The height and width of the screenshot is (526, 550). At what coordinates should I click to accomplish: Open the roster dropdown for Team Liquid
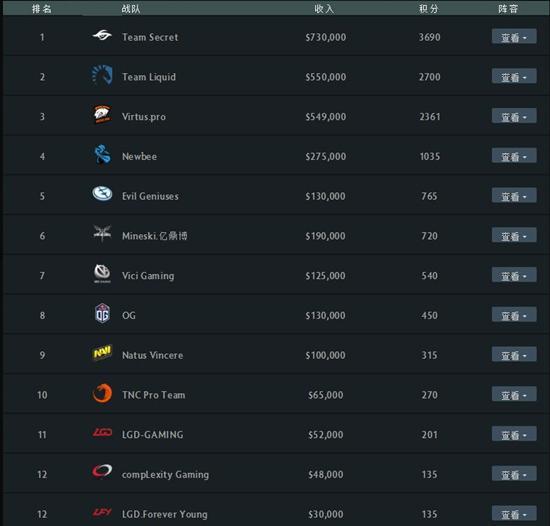[514, 76]
